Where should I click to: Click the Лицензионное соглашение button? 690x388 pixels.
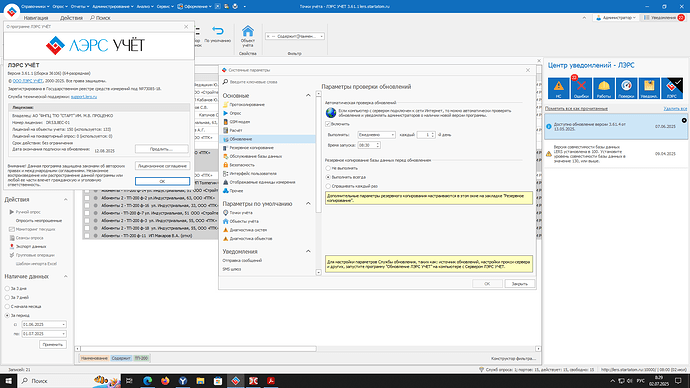tap(162, 166)
